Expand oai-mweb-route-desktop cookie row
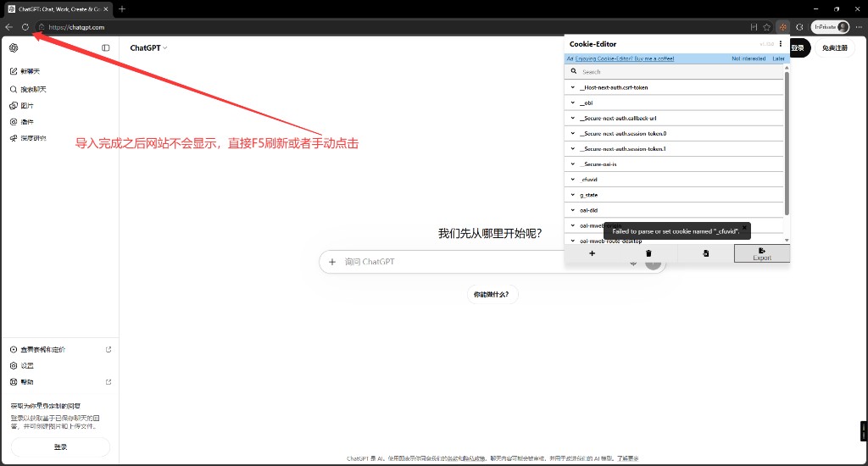Image resolution: width=868 pixels, height=466 pixels. point(674,241)
